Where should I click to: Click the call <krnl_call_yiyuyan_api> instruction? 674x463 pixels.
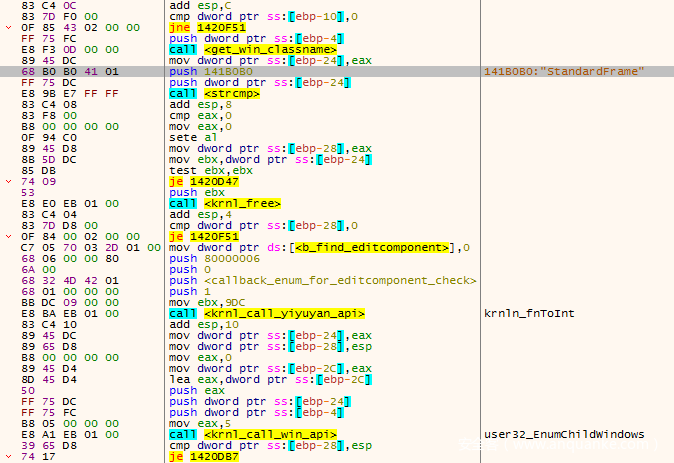253,313
